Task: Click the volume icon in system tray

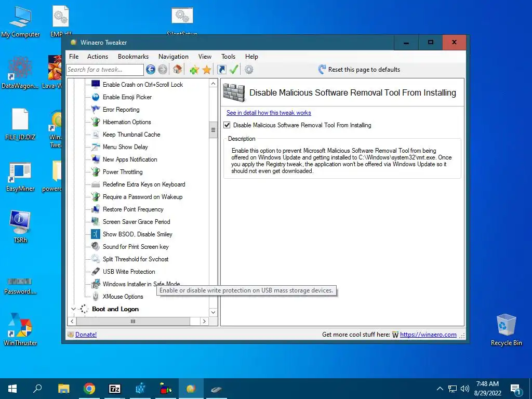Action: pyautogui.click(x=465, y=389)
